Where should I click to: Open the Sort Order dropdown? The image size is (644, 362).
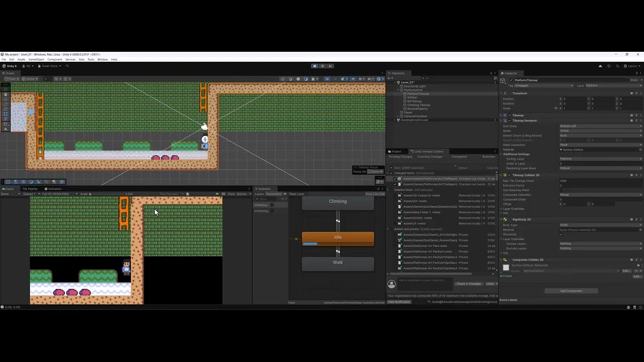[x=601, y=126]
